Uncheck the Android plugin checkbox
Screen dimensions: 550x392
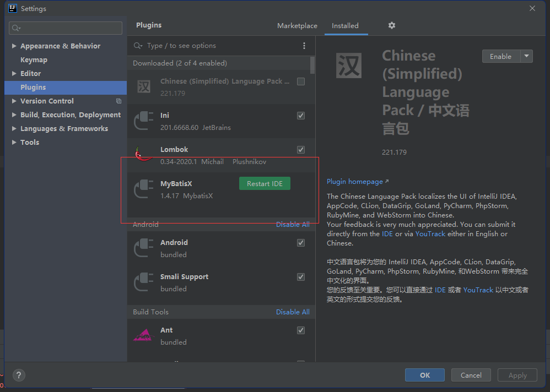(301, 243)
